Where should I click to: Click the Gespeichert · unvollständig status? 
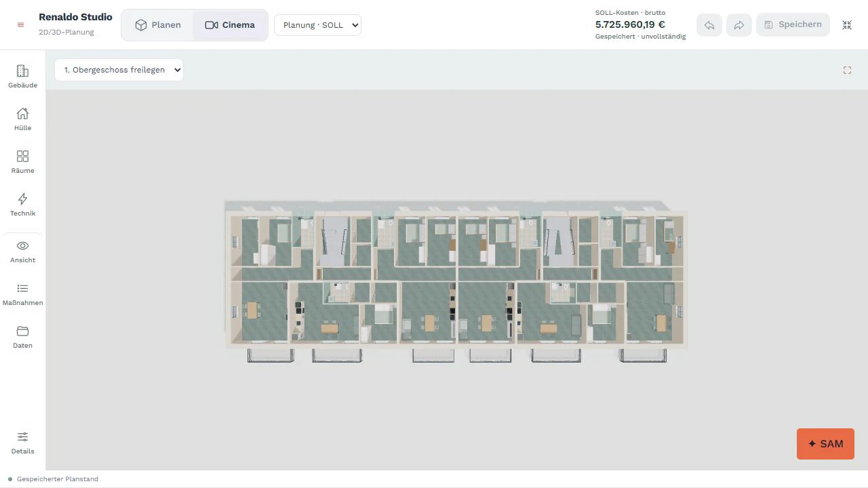click(640, 37)
